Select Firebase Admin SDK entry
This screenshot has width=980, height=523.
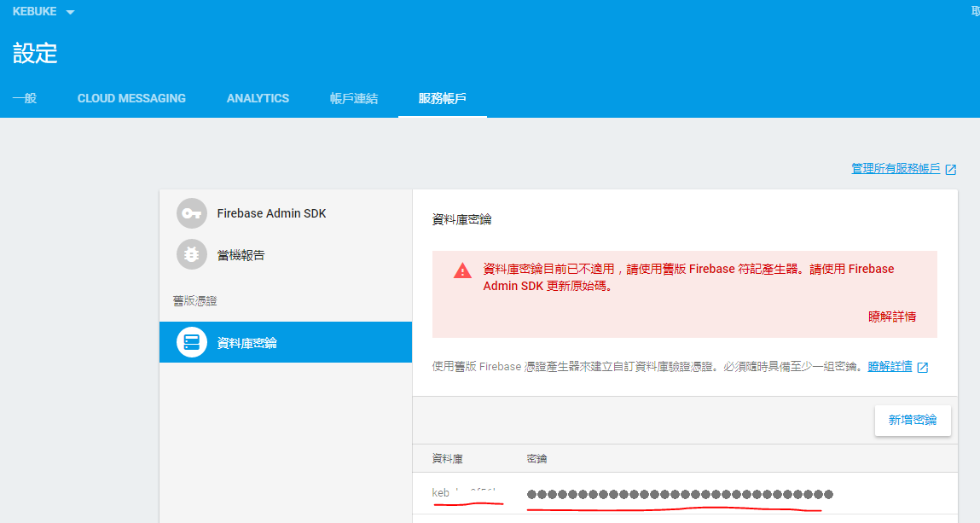coord(286,213)
